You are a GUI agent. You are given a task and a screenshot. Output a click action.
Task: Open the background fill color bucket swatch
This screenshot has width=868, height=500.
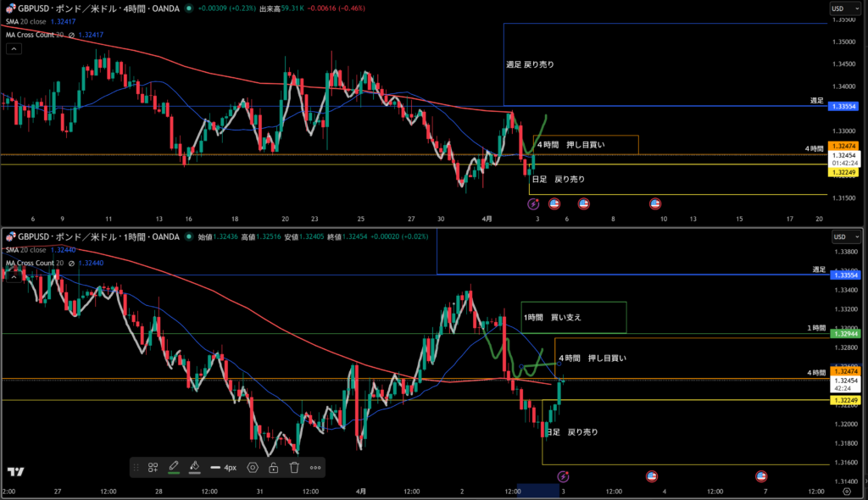194,467
